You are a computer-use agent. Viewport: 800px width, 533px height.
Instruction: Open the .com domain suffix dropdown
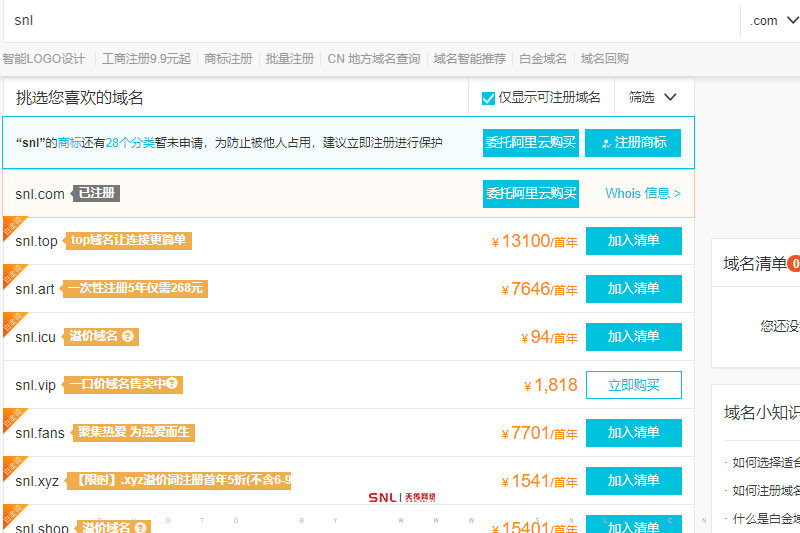pos(773,21)
